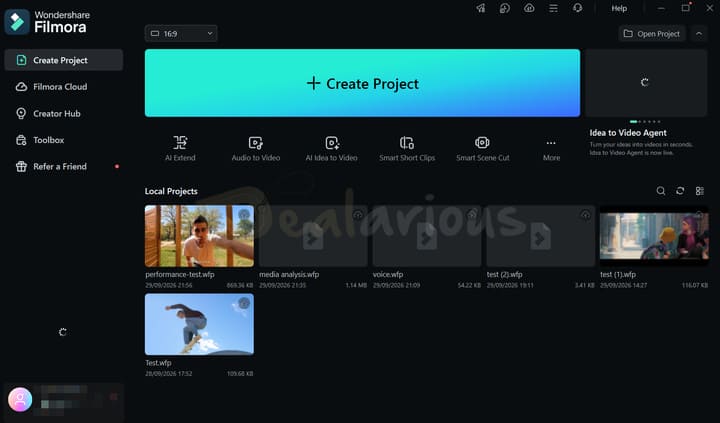Open the hamburger list menu icon
The image size is (720, 423).
[x=553, y=8]
